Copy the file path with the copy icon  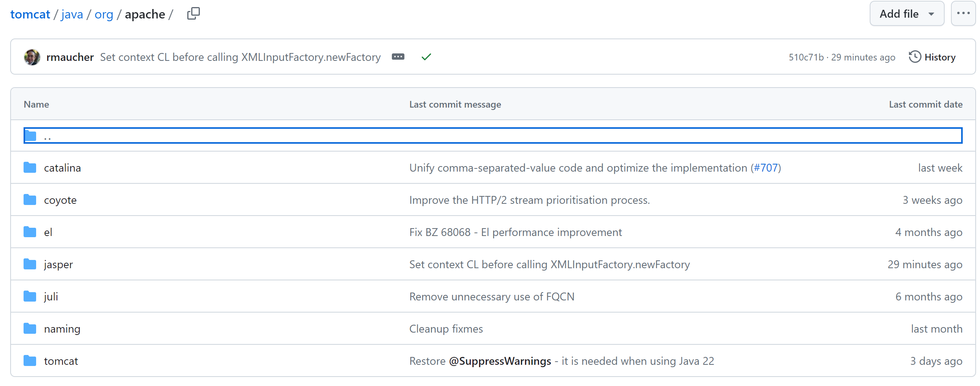[x=194, y=14]
